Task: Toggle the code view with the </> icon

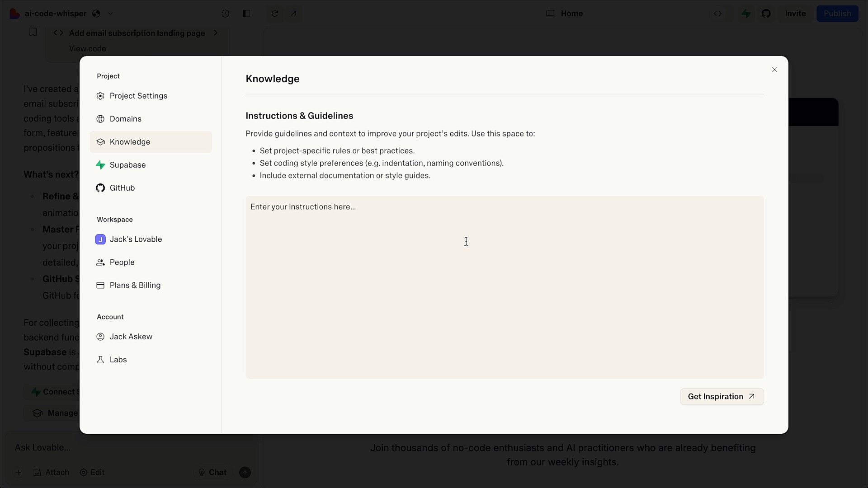Action: [718, 14]
